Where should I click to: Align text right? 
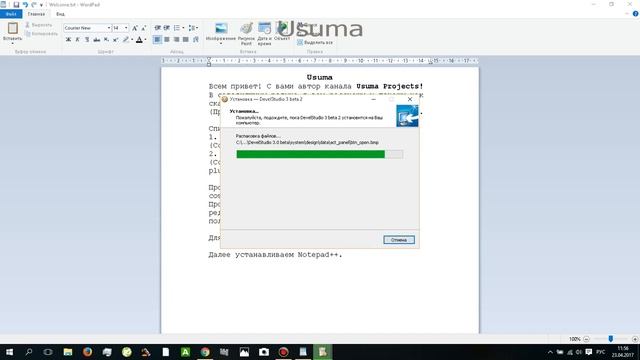176,40
